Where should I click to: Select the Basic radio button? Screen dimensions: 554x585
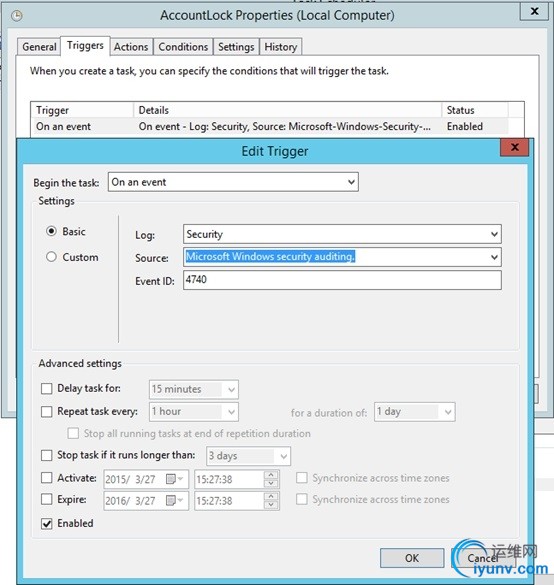pyautogui.click(x=51, y=231)
